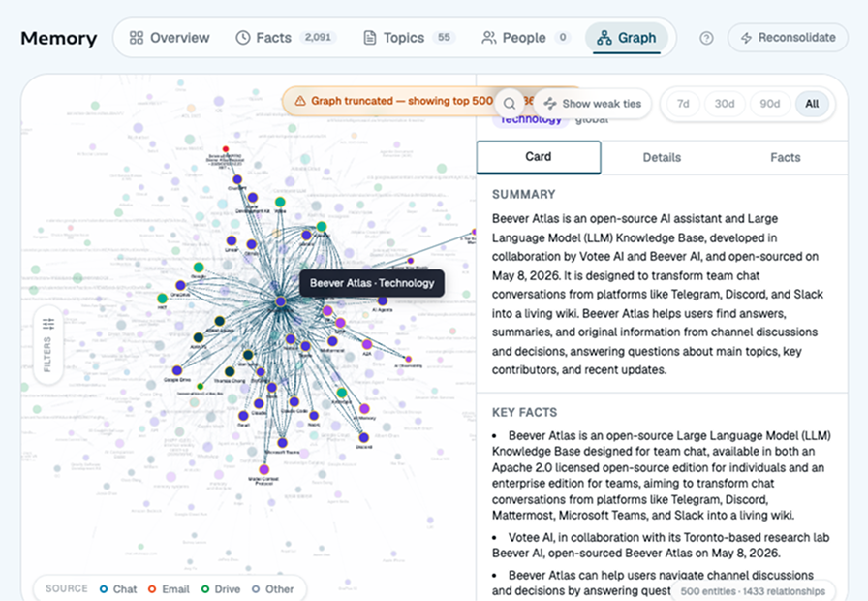This screenshot has height=601, width=868.
Task: Open the help question-mark icon
Action: pos(706,38)
